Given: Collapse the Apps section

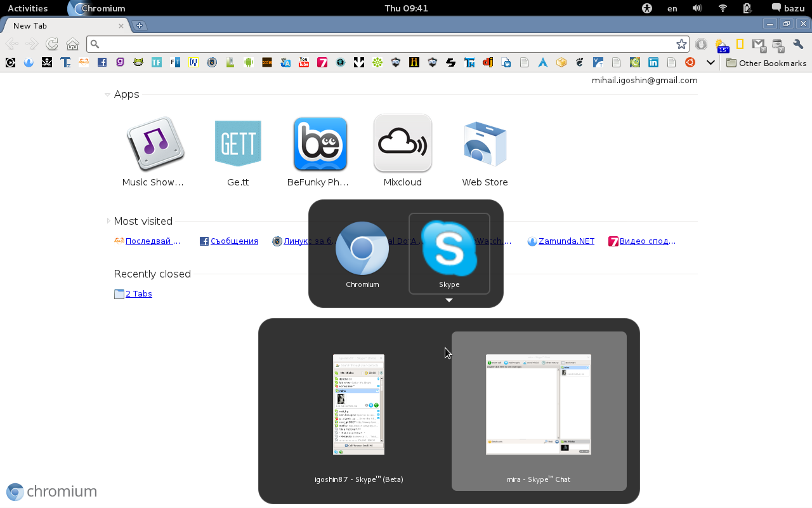Looking at the screenshot, I should (108, 95).
